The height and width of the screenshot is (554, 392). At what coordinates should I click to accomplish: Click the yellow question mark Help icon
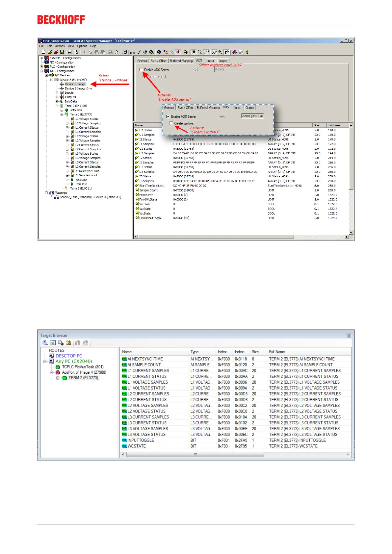point(247,52)
